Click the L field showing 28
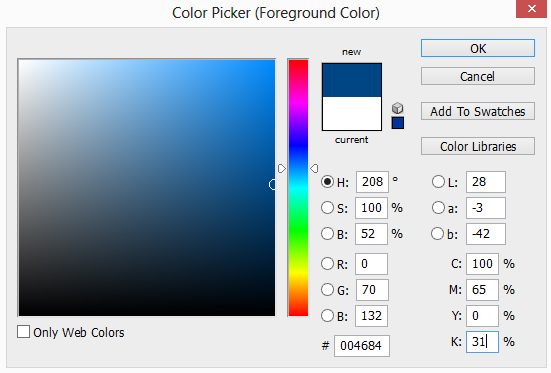This screenshot has width=551, height=373. click(x=486, y=182)
